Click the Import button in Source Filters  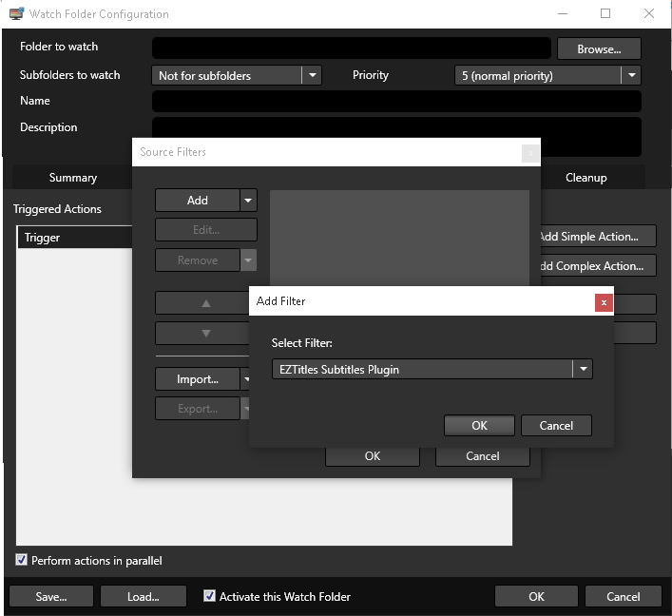click(x=198, y=379)
